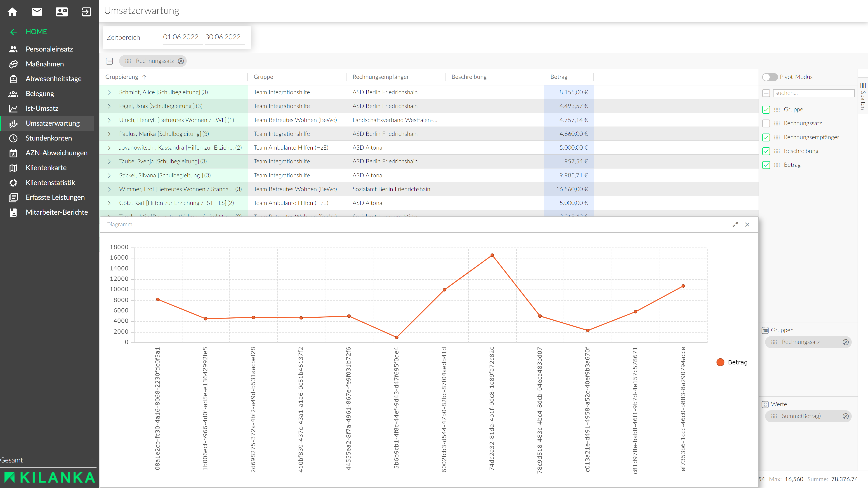Open the mail envelope icon

37,12
